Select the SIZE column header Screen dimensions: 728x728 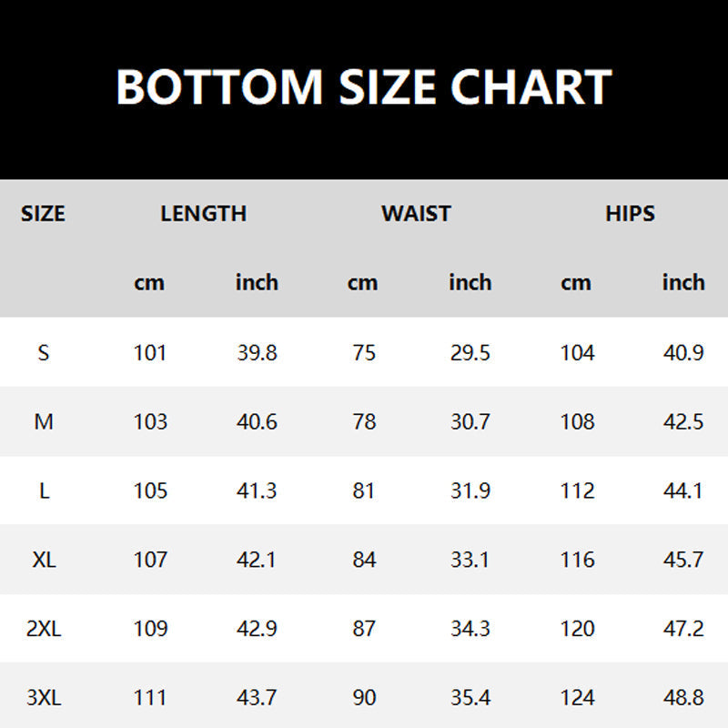tap(43, 214)
